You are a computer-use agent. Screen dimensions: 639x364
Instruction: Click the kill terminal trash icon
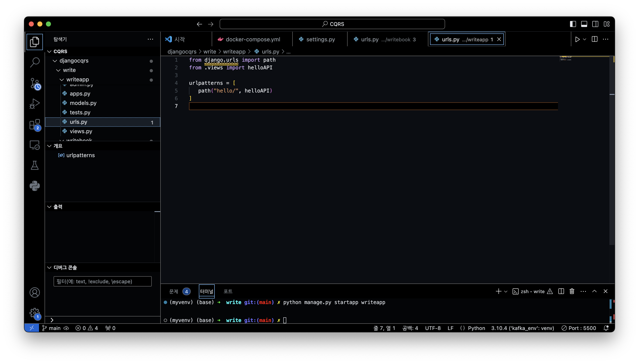[572, 291]
